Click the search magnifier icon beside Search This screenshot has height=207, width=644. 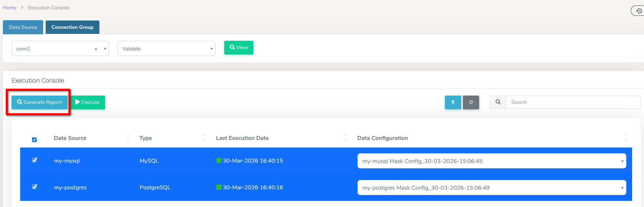[498, 102]
